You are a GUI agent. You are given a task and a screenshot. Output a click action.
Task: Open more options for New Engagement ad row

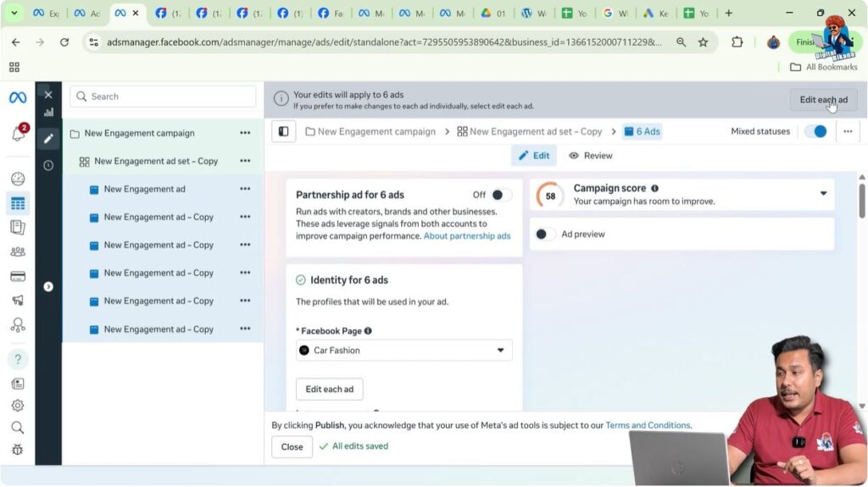(245, 189)
